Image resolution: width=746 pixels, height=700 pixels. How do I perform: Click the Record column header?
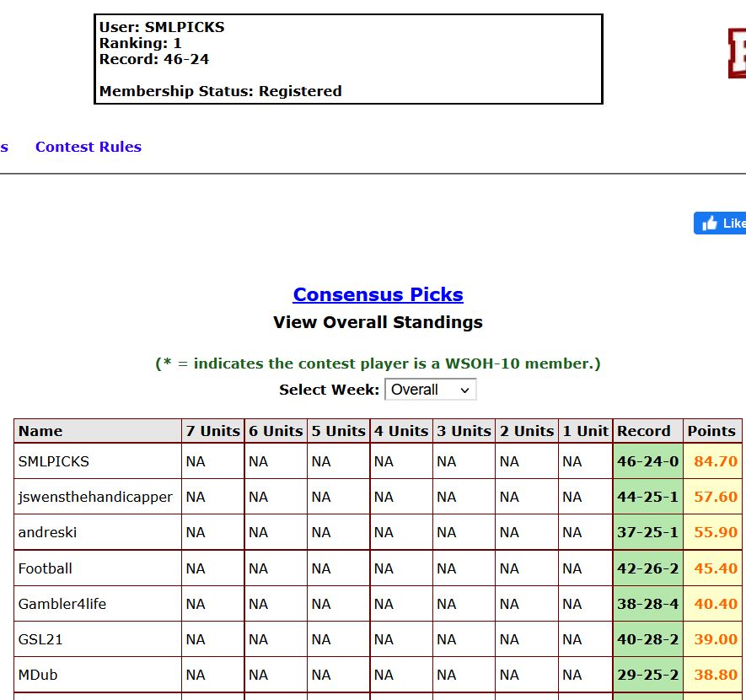[648, 431]
